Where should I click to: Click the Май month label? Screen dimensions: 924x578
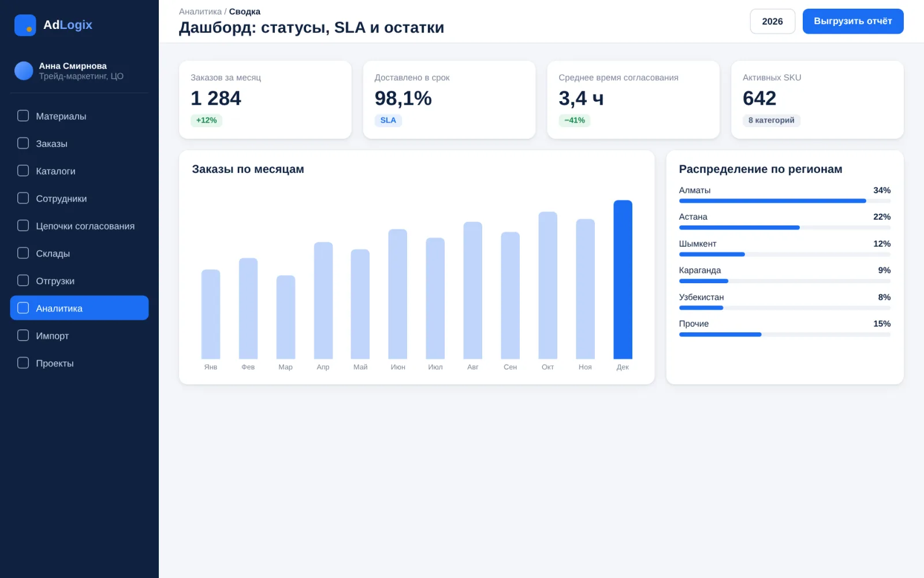coord(360,367)
